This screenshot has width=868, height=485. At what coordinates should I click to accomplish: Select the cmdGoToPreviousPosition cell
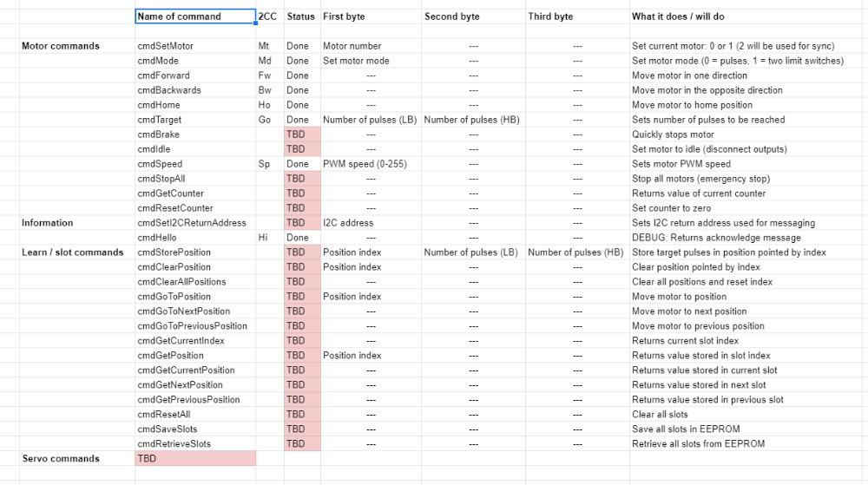(195, 325)
